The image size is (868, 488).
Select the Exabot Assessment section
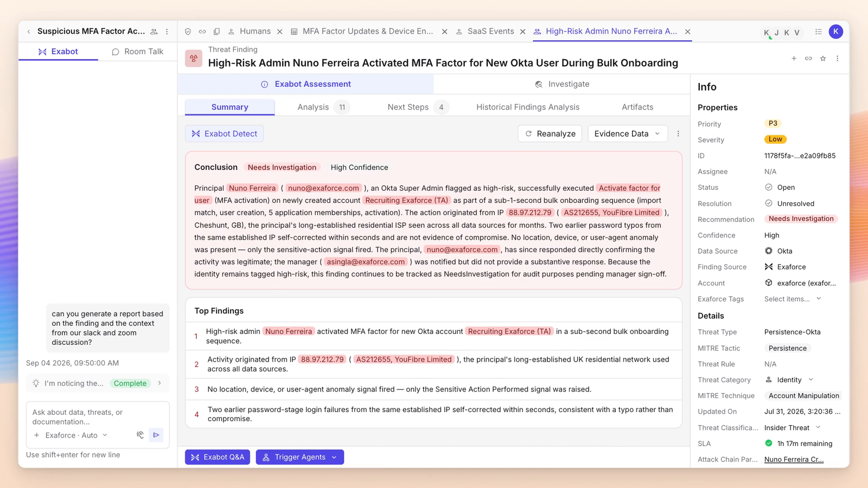306,84
